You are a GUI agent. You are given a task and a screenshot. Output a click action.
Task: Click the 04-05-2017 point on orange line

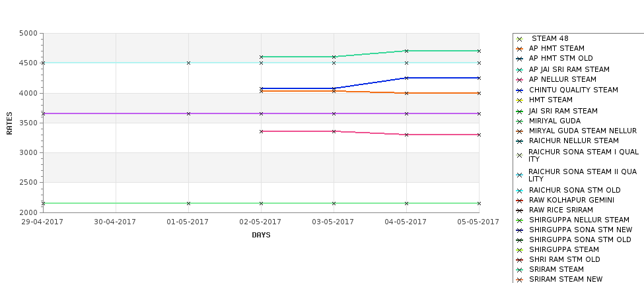(407, 93)
